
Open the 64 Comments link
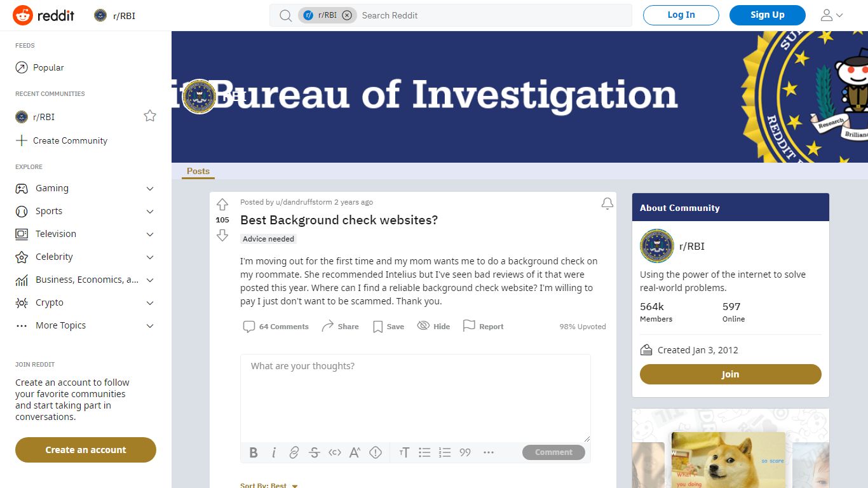pyautogui.click(x=276, y=327)
